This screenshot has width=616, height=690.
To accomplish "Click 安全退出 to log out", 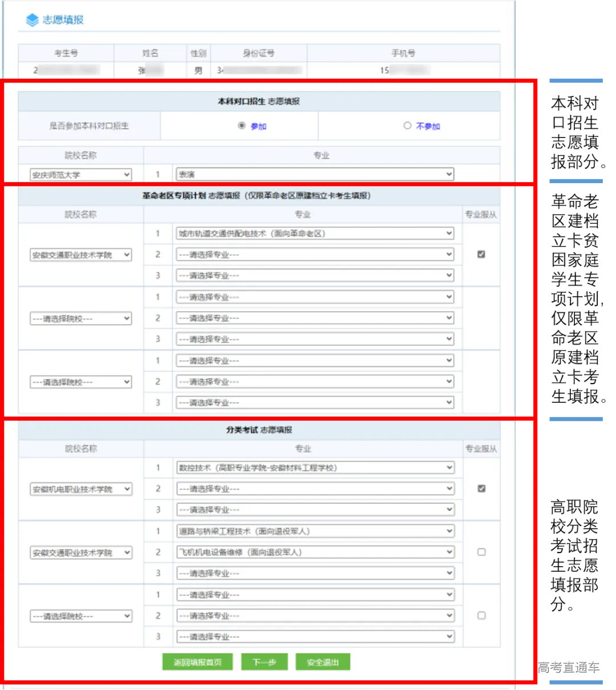I will point(323,661).
